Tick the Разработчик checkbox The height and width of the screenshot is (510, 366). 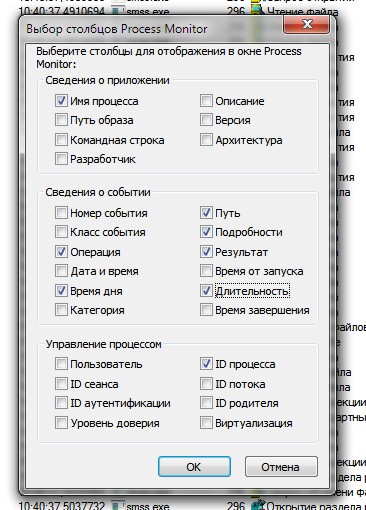pyautogui.click(x=61, y=159)
